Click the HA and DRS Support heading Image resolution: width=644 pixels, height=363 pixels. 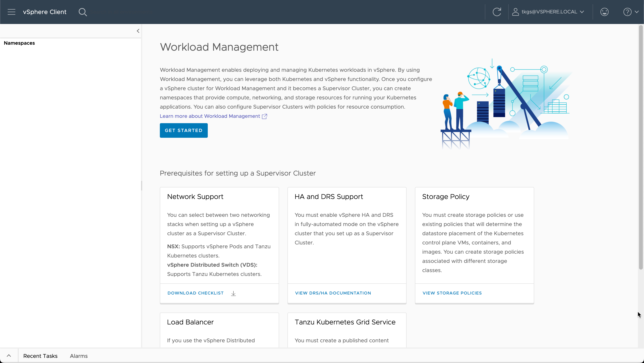click(x=329, y=197)
